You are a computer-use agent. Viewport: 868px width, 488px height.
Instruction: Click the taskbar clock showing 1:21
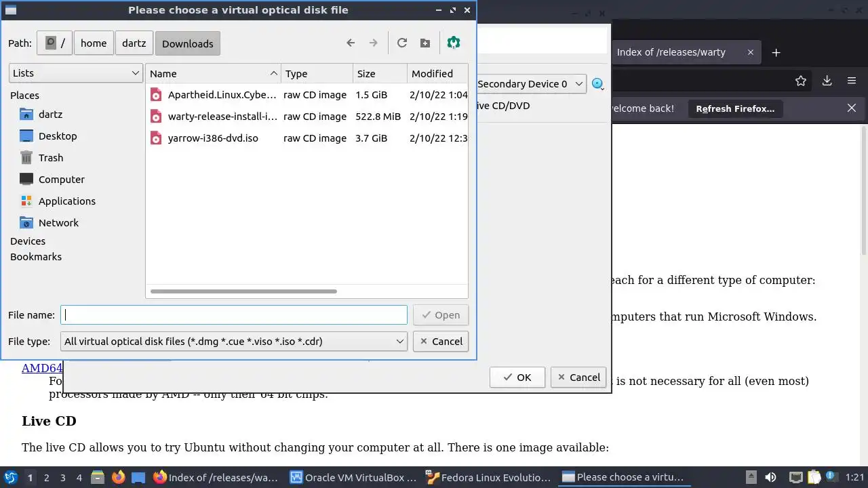click(854, 477)
